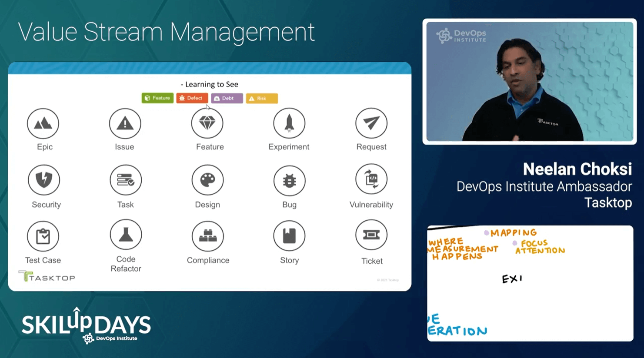Click the 'Value Stream Management' title
Screen dimensions: 644x358
point(166,32)
